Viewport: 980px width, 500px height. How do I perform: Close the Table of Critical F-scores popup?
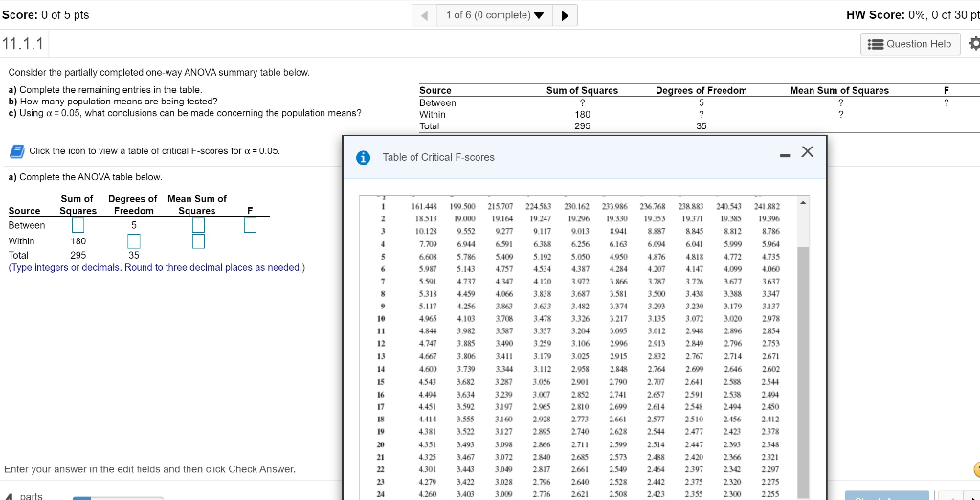807,152
